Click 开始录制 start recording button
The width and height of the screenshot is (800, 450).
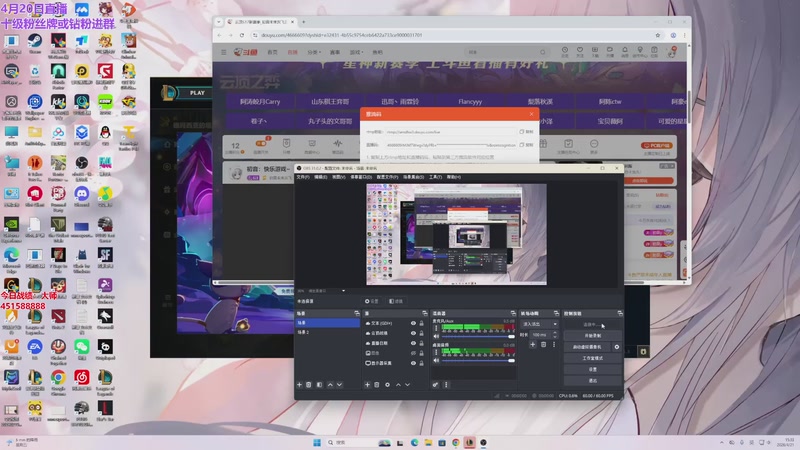coord(593,336)
